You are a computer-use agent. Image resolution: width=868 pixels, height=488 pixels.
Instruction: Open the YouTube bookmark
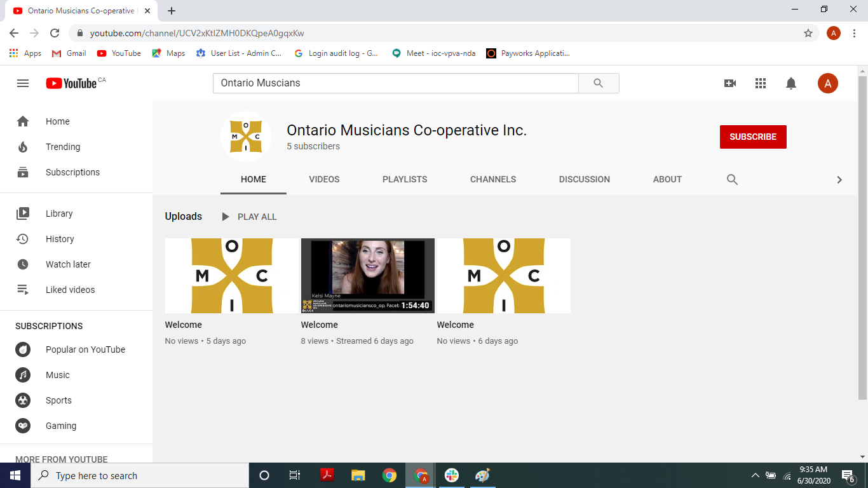pyautogui.click(x=119, y=53)
